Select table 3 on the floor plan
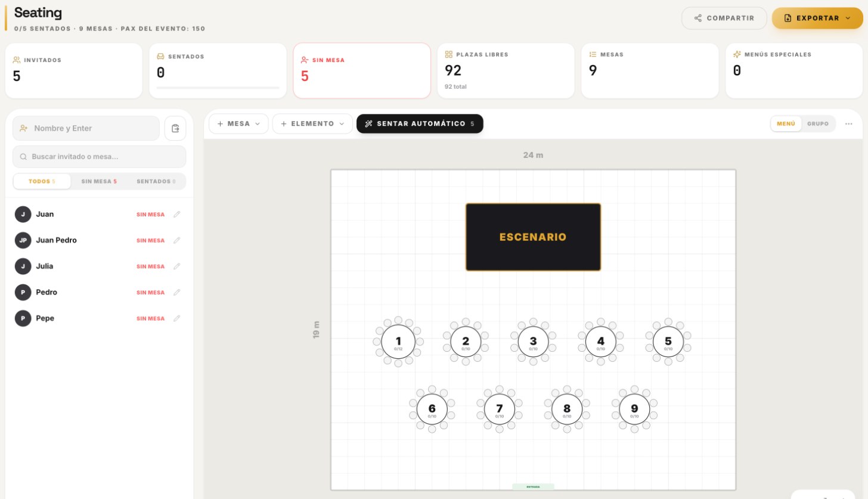The width and height of the screenshot is (868, 499). pos(533,342)
